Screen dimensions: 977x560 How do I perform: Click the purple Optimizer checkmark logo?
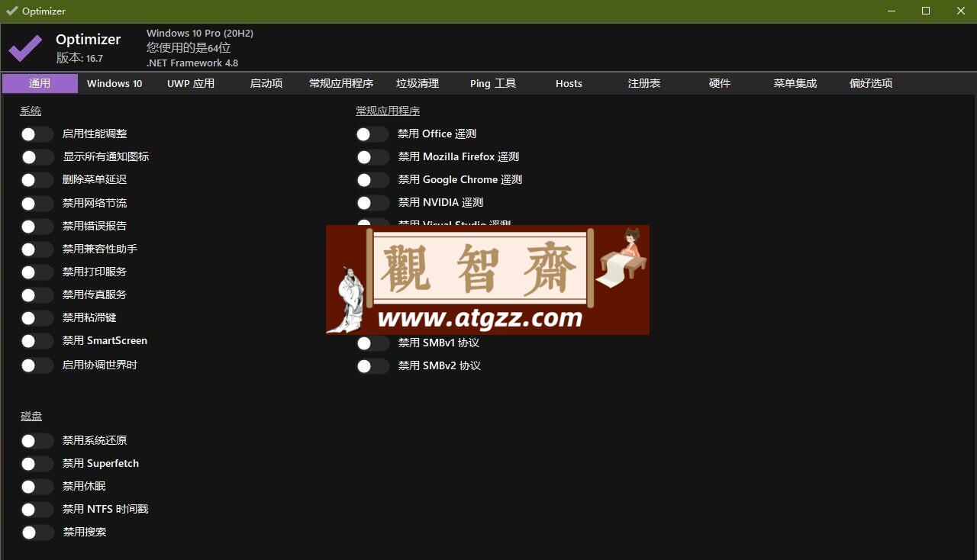click(25, 48)
